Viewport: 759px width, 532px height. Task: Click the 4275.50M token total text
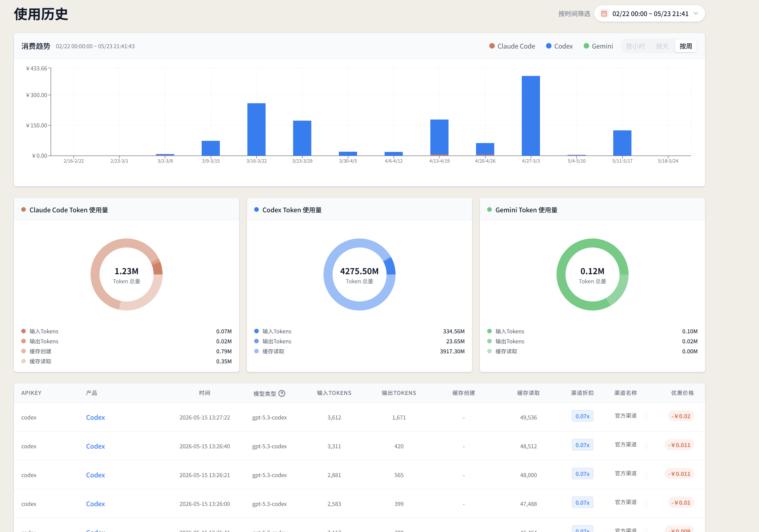click(x=359, y=271)
